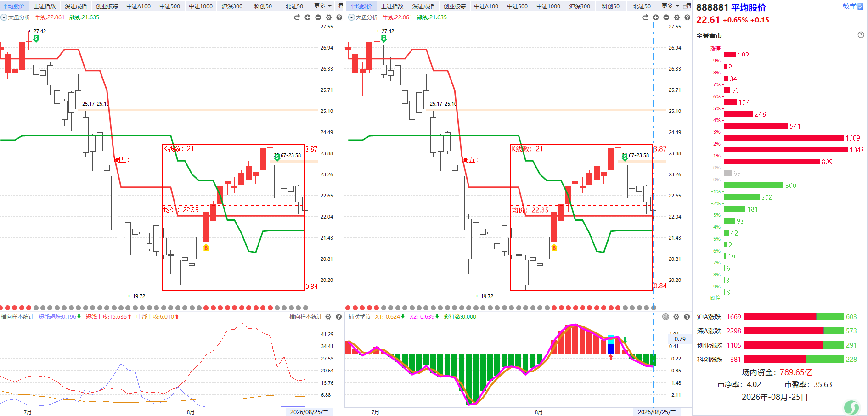Expand the left 大盘分析 dropdown arrow
868x416 pixels.
click(4, 17)
